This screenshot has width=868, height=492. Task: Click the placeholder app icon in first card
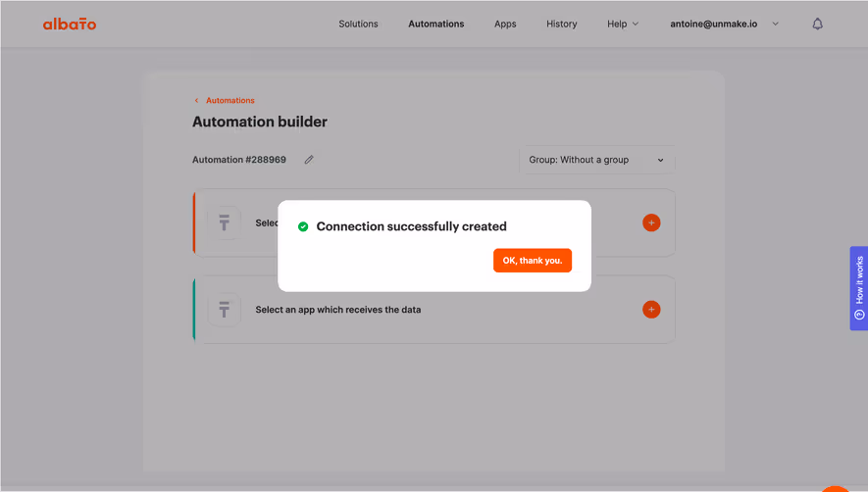225,222
